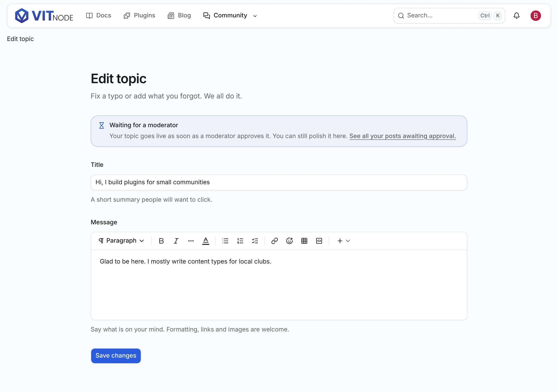Open the user avatar B menu

[535, 15]
